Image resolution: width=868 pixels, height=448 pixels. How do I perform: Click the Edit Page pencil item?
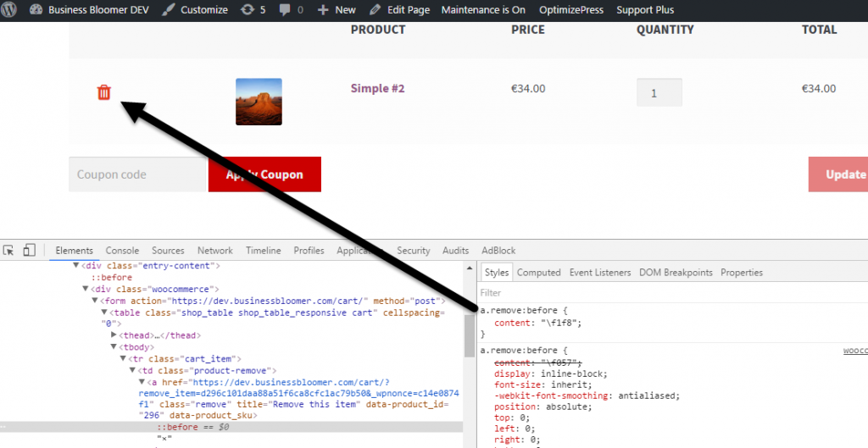click(x=399, y=10)
